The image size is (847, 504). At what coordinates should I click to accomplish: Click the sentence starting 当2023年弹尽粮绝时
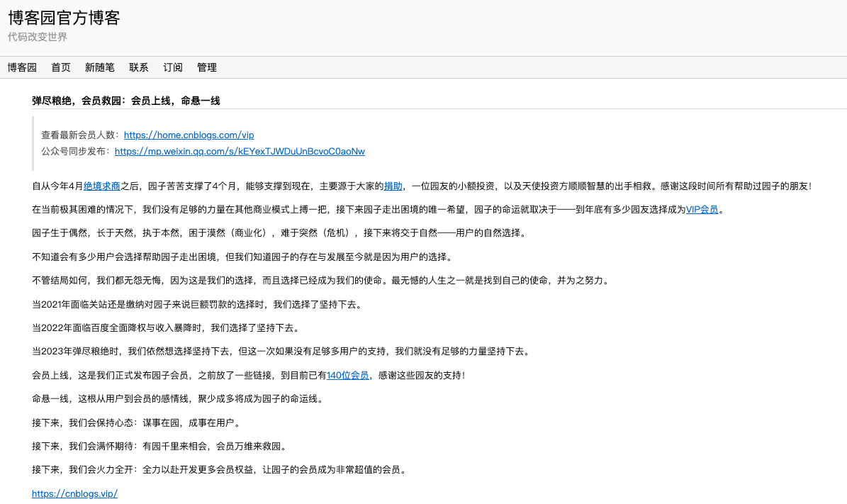[x=282, y=352]
